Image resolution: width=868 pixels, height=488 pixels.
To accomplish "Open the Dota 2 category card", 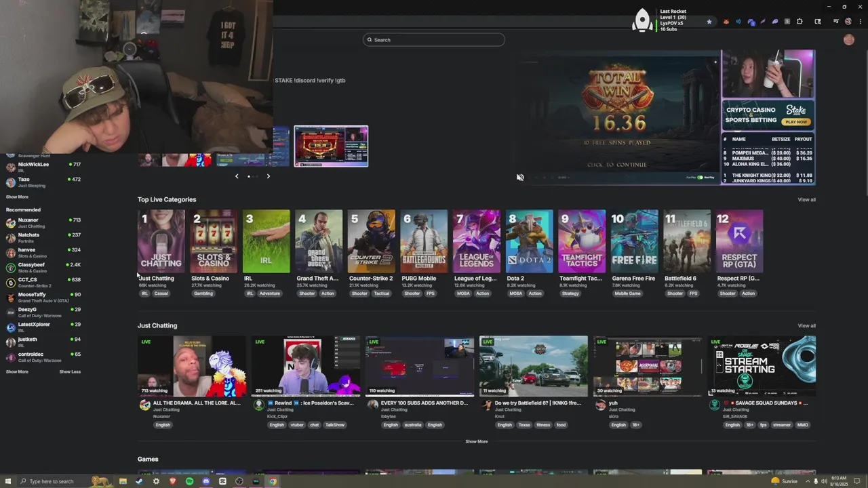I will click(529, 241).
